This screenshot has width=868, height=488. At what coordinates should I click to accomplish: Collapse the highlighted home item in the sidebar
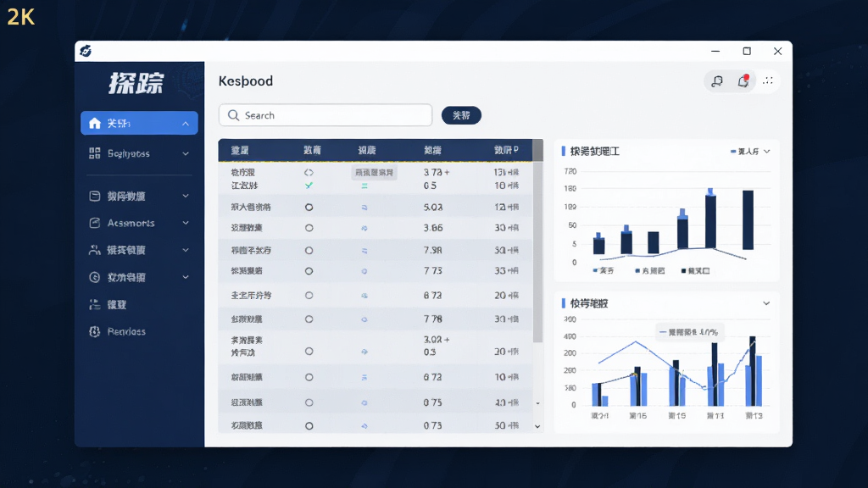point(186,124)
